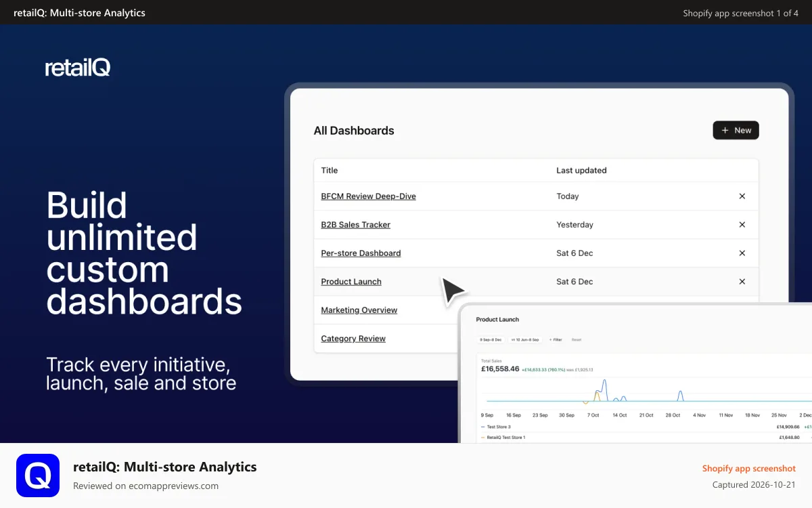Click the Product Launch dashboard heading

(497, 320)
